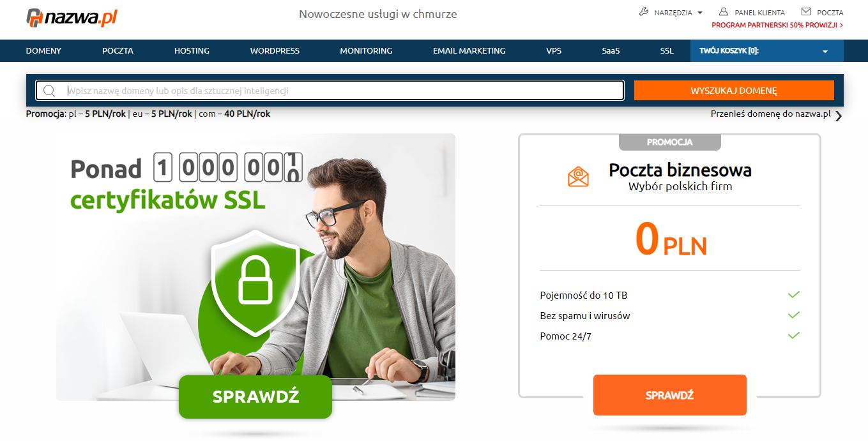Open the HOSTING menu item
The width and height of the screenshot is (868, 441).
[192, 51]
